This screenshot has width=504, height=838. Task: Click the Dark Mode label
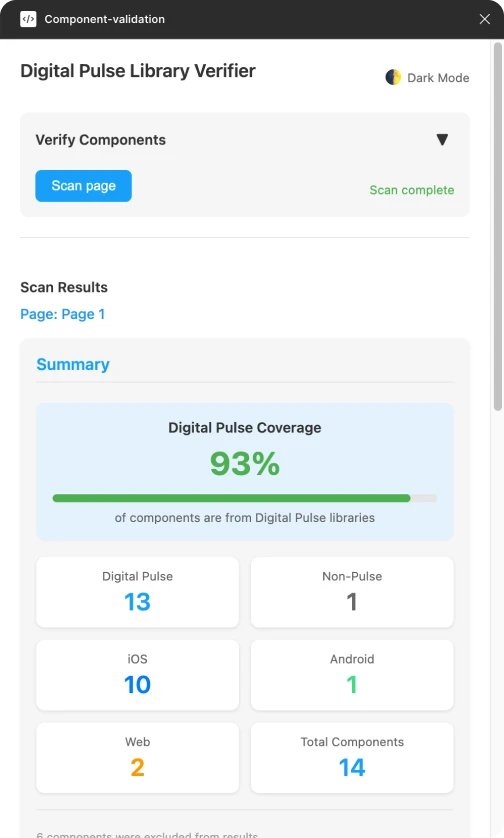[x=438, y=78]
